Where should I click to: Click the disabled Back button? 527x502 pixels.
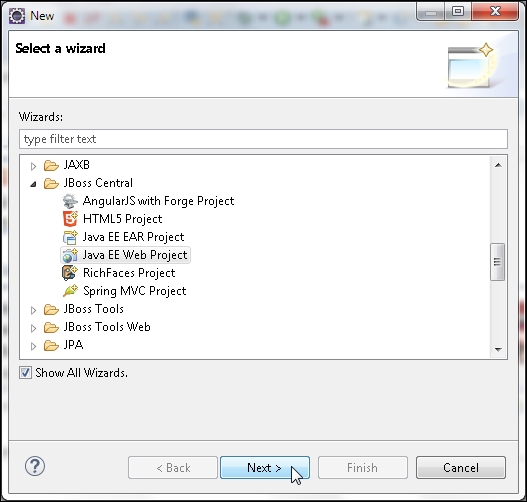coord(173,467)
